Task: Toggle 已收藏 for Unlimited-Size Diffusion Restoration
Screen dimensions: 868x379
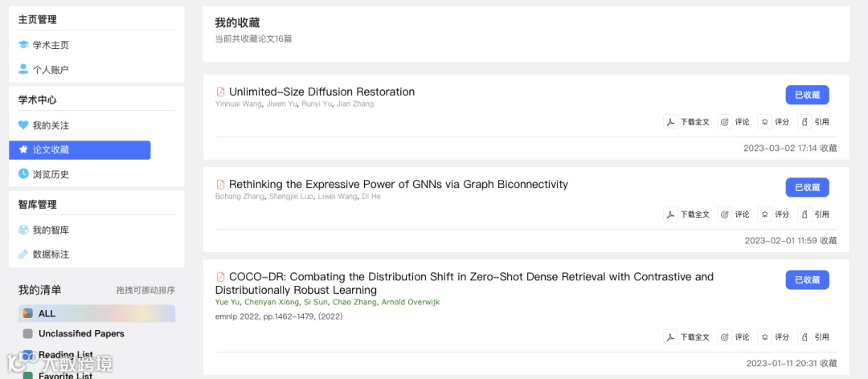Action: [807, 95]
